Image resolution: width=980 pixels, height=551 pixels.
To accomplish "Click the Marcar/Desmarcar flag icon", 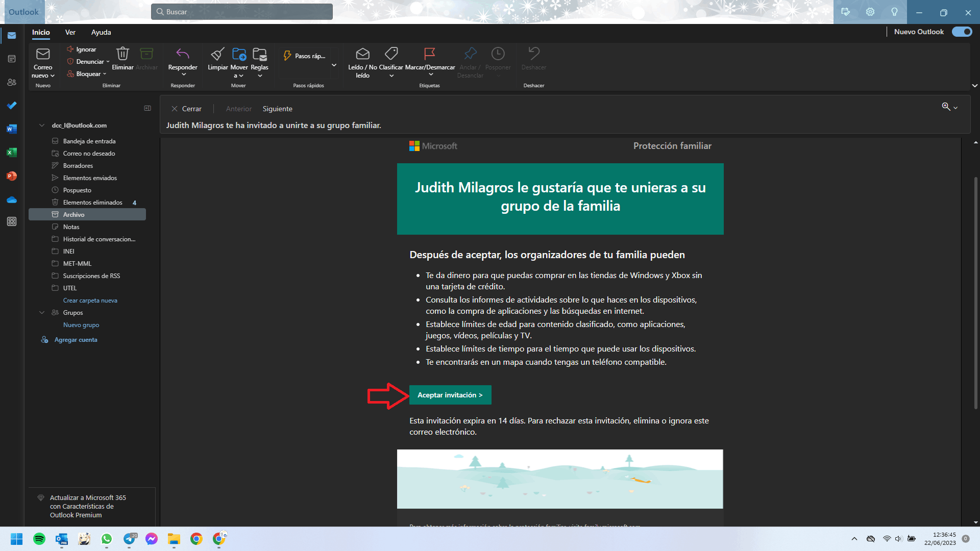I will point(429,54).
